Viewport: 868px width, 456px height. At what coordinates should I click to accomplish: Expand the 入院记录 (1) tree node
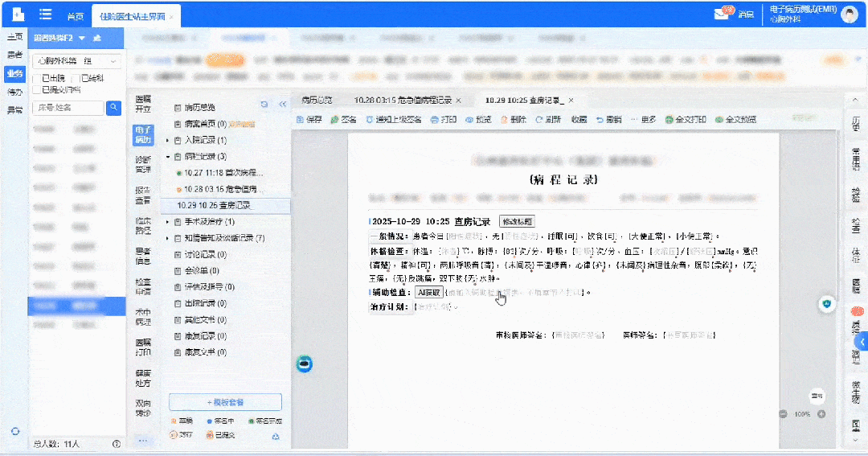(168, 140)
